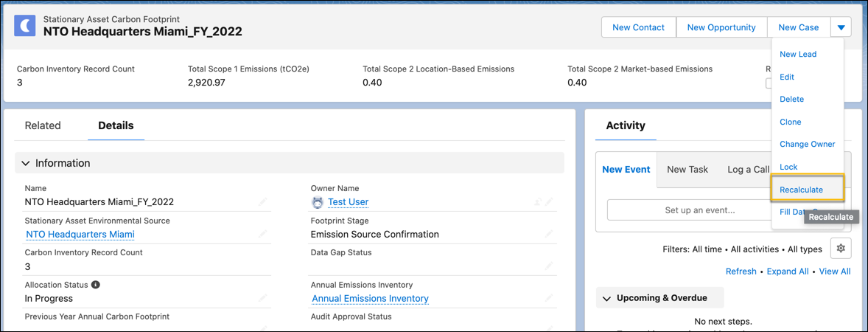Click the edit pencil for Data Gap Status
Image resolution: width=868 pixels, height=332 pixels.
click(x=549, y=266)
